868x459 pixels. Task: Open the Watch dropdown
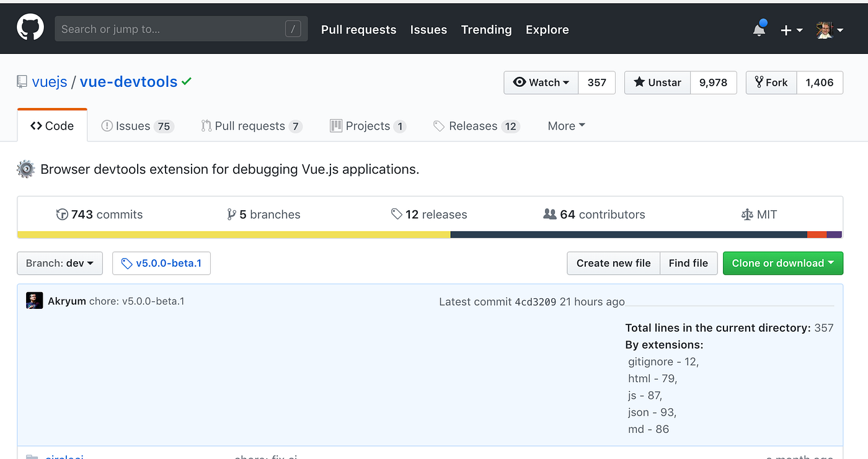click(541, 82)
